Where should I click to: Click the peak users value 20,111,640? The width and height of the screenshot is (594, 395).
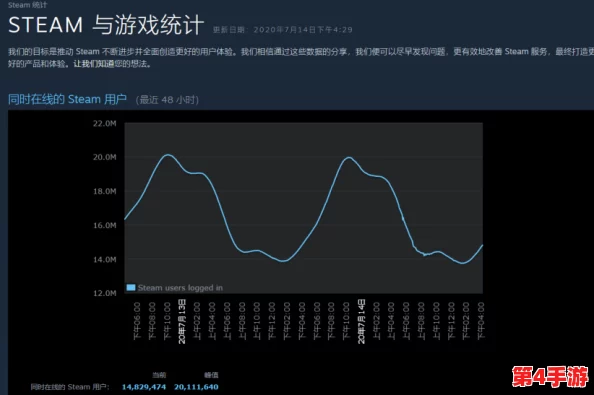196,387
